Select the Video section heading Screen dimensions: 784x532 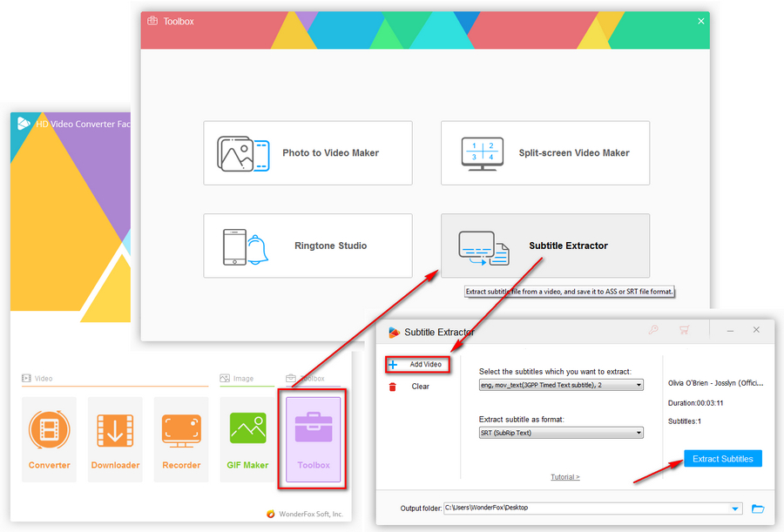pyautogui.click(x=37, y=379)
